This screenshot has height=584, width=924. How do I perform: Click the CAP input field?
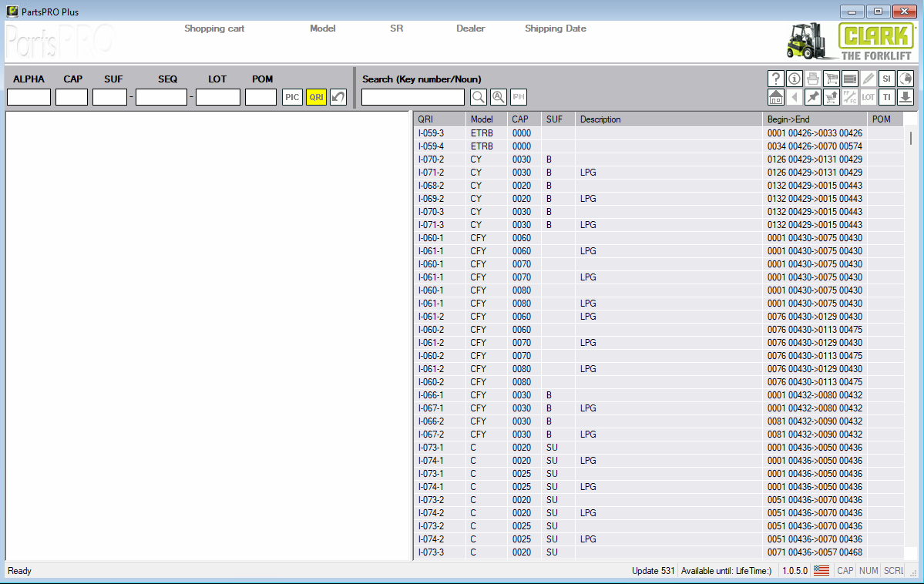click(72, 97)
